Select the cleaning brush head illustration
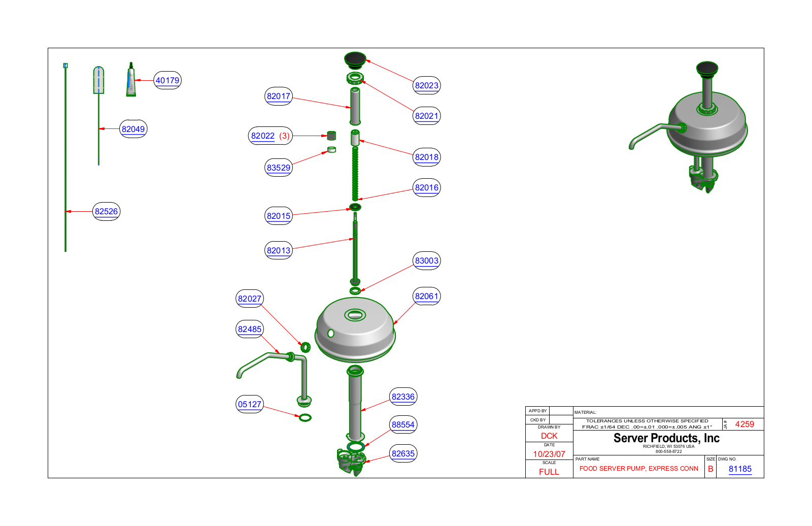 tap(98, 80)
